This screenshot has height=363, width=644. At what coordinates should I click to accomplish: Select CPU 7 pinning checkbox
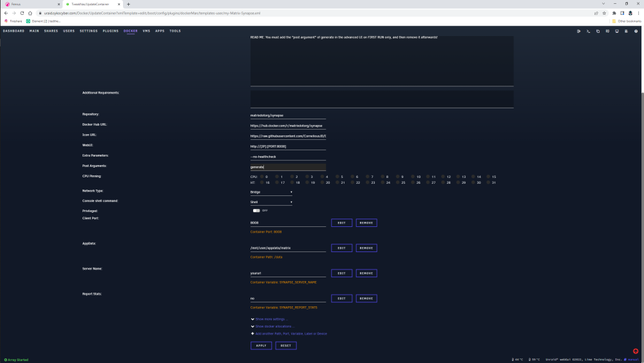click(368, 177)
